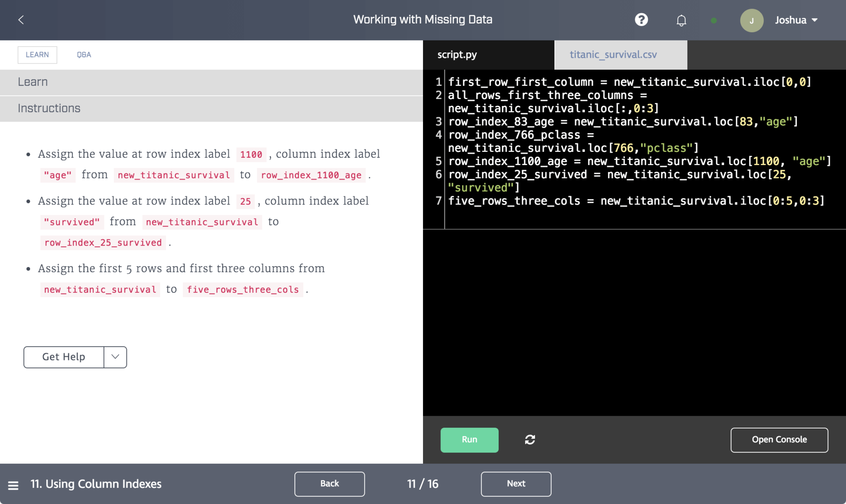Click Joshua's avatar icon
Viewport: 846px width, 504px height.
[x=752, y=20]
